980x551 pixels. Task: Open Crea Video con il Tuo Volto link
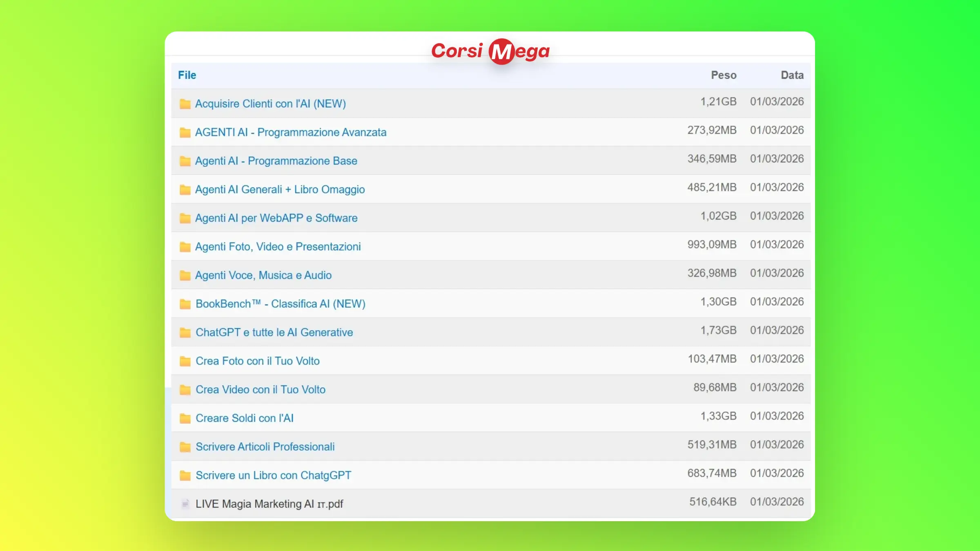[261, 389]
